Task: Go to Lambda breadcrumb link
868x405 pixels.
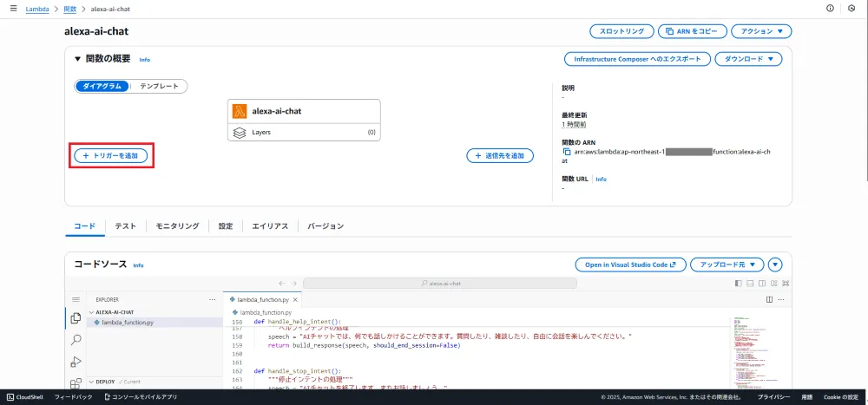Action: point(37,10)
